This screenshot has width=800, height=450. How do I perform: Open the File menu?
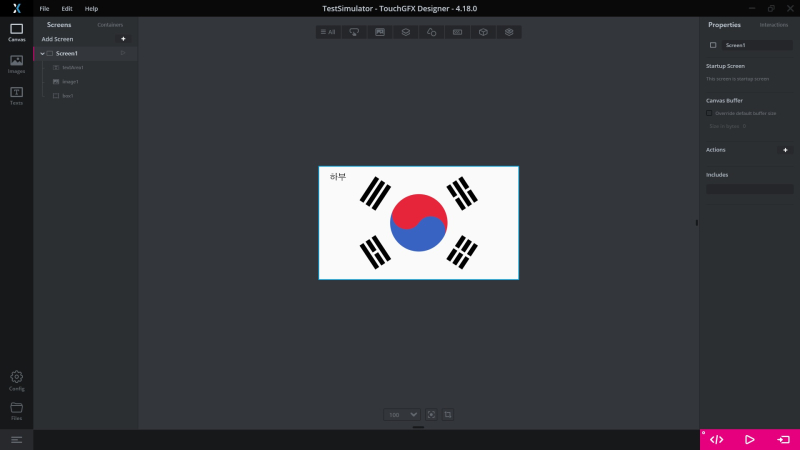[44, 8]
